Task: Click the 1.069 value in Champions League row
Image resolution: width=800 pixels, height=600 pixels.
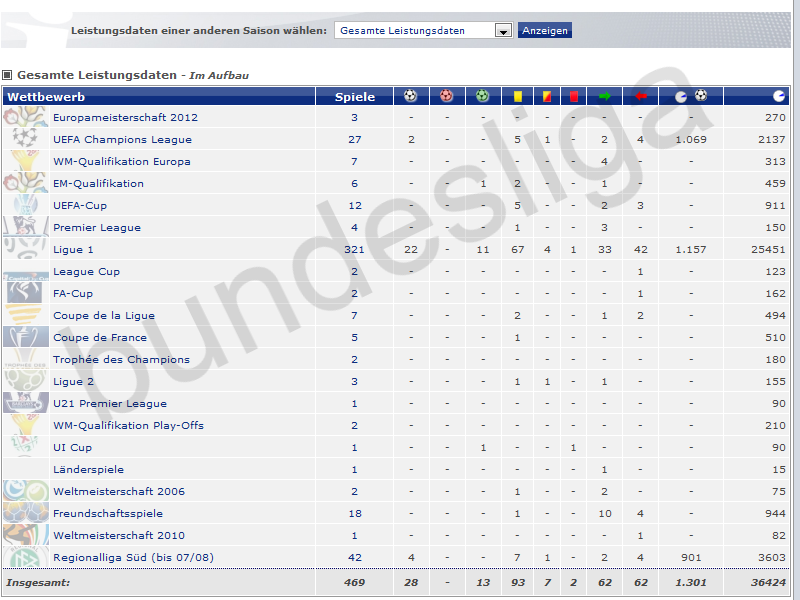Action: click(x=691, y=139)
